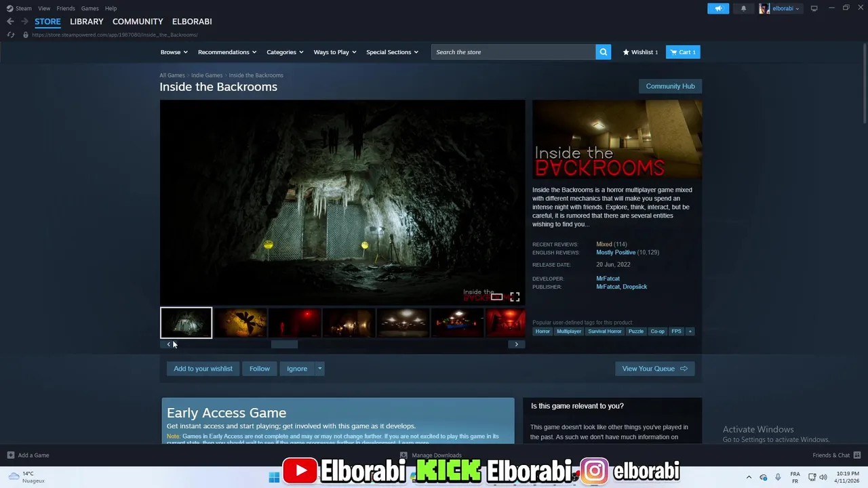Image resolution: width=868 pixels, height=488 pixels.
Task: Open the Indie Games breadcrumb
Action: coord(207,75)
